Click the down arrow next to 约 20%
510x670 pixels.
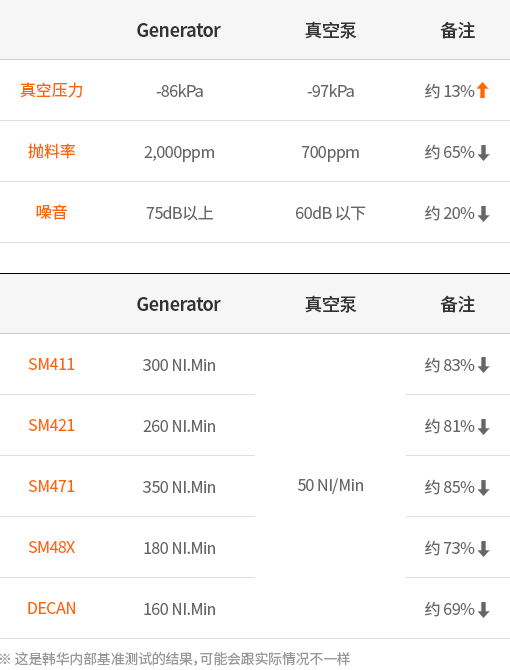click(x=484, y=214)
